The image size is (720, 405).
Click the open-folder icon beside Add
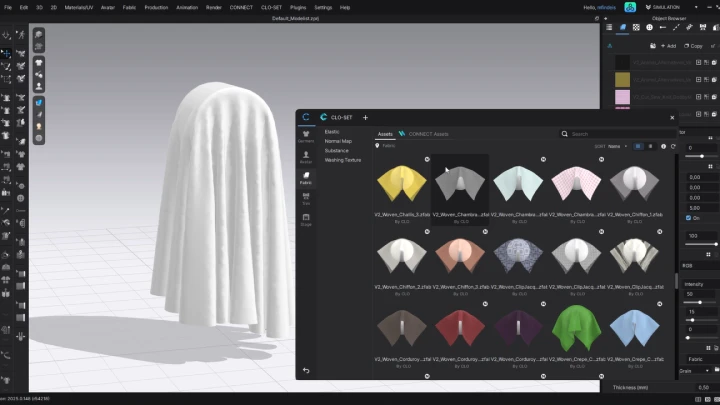653,46
